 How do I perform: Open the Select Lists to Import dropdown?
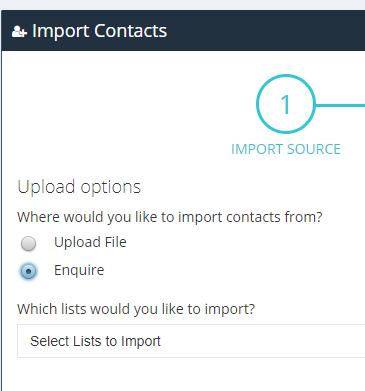point(191,341)
